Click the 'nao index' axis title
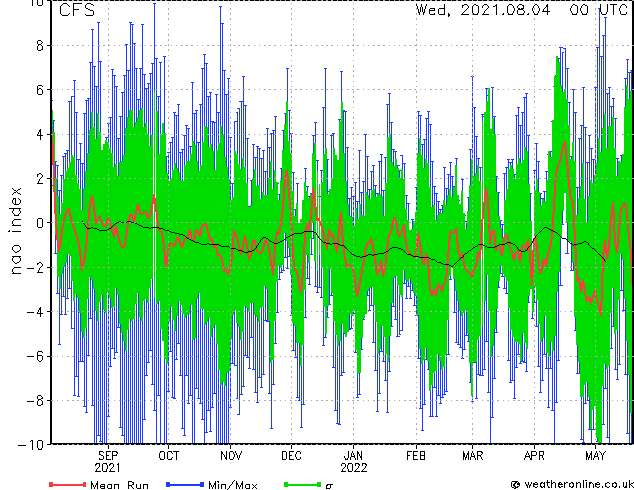Screen dimensions: 634x490 [15, 231]
